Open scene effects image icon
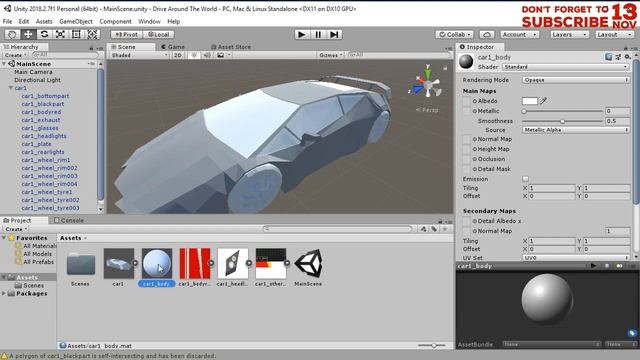640x360 pixels. [220, 55]
